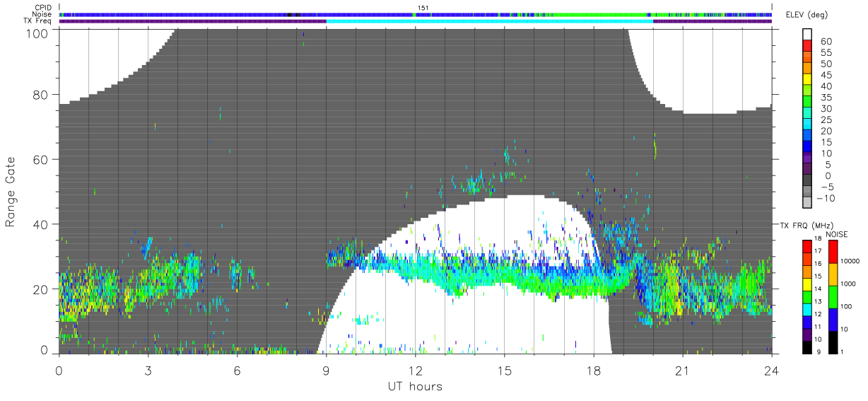
Task: Select the '40' tick on Range Gate axis
Action: [41, 224]
